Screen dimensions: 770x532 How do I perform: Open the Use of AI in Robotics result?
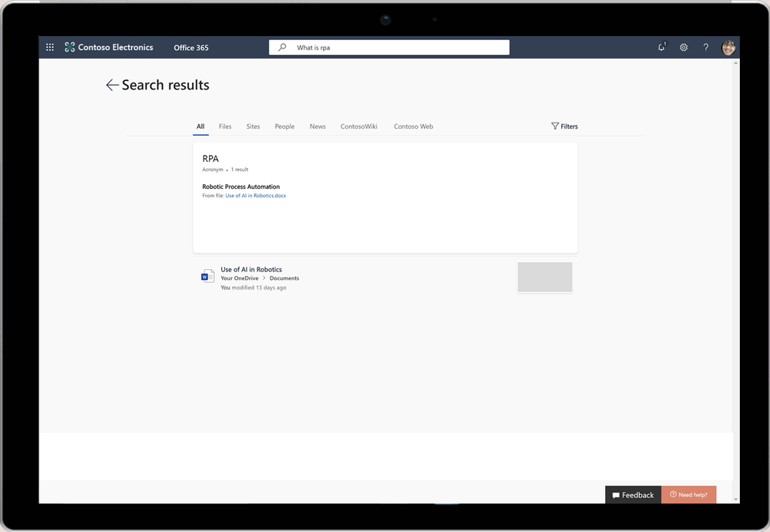pyautogui.click(x=251, y=269)
